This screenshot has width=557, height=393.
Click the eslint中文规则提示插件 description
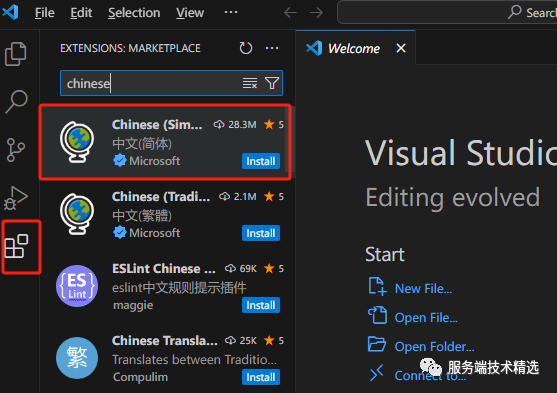[x=179, y=287]
